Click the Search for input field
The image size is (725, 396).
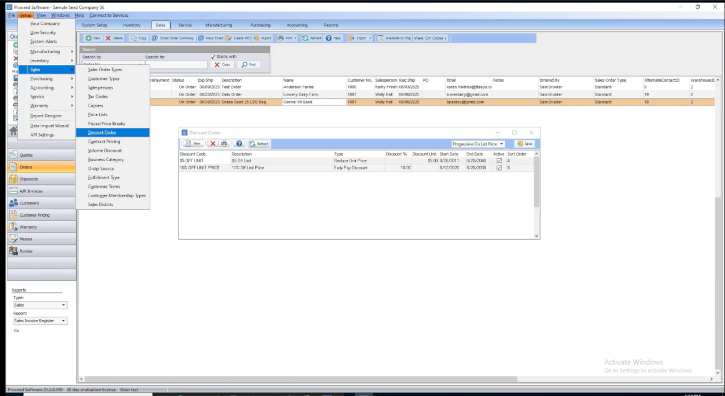[x=176, y=65]
